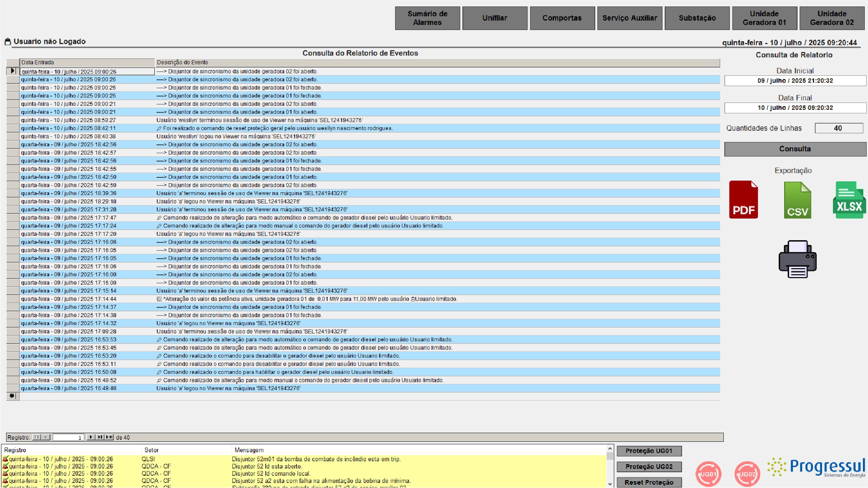Open Unidade Geradora 01 screen
868x488 pixels.
(x=765, y=18)
